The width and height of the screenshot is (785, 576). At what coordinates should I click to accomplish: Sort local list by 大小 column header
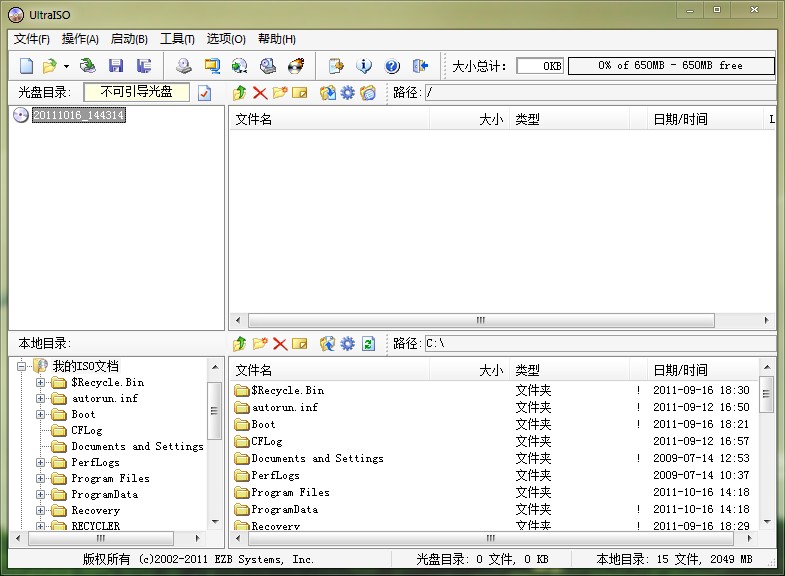[469, 370]
